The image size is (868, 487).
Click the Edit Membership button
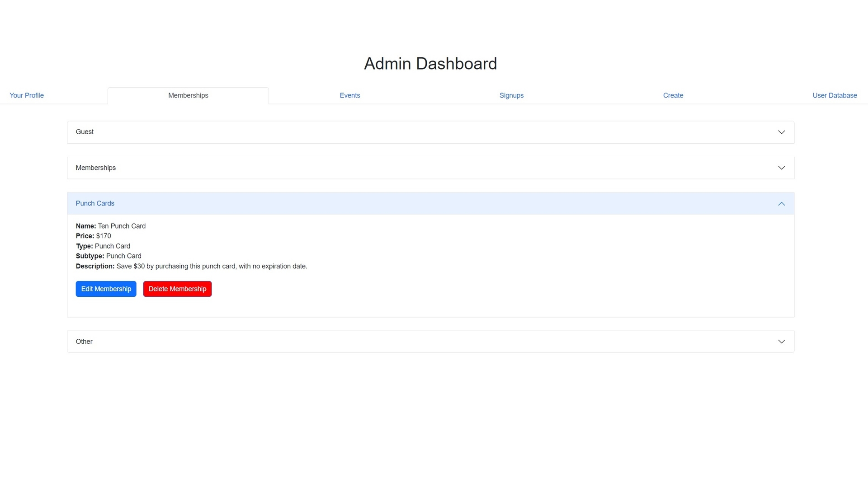click(x=106, y=289)
